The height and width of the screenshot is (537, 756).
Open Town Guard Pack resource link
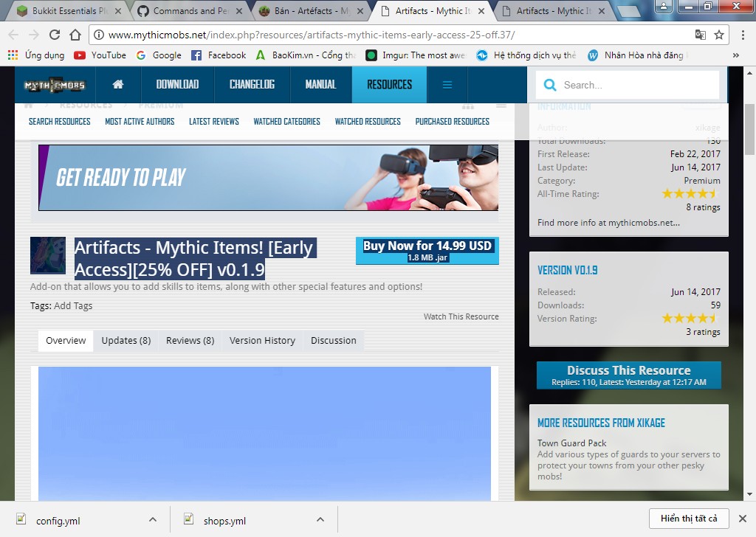point(572,443)
